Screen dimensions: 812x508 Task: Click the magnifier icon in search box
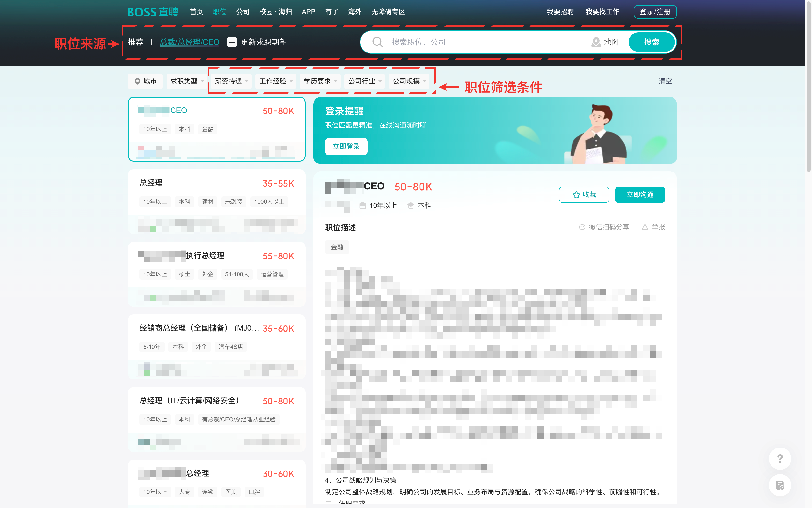(377, 42)
